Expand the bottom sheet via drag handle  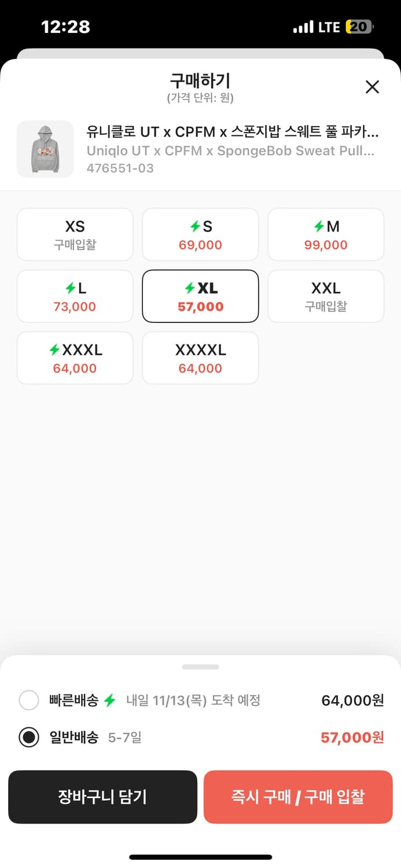click(200, 668)
